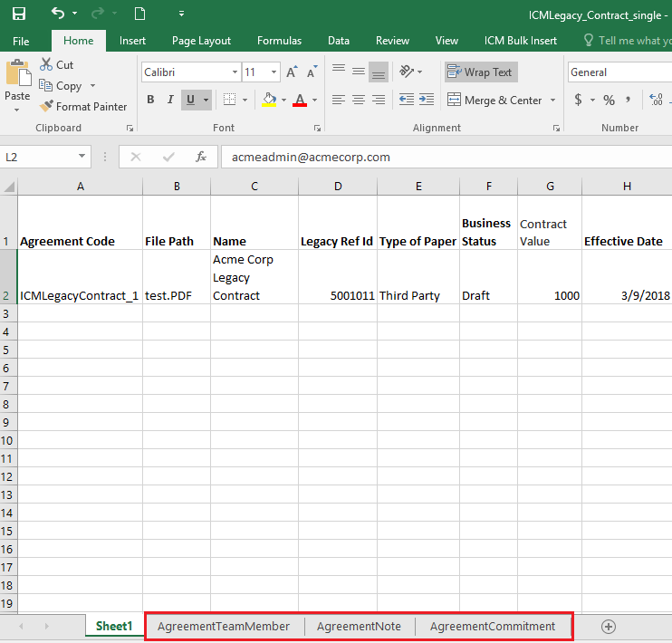Click the Center align icon
Image resolution: width=672 pixels, height=643 pixels.
(359, 101)
